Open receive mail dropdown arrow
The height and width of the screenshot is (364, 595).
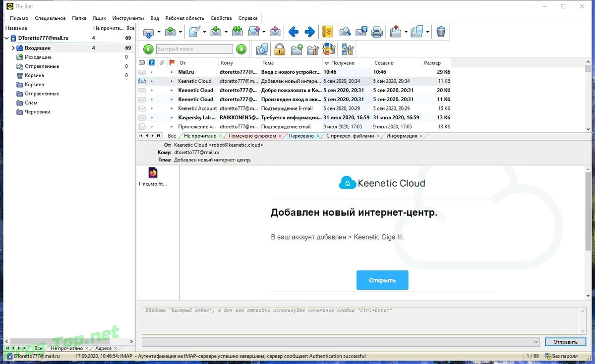tap(159, 32)
